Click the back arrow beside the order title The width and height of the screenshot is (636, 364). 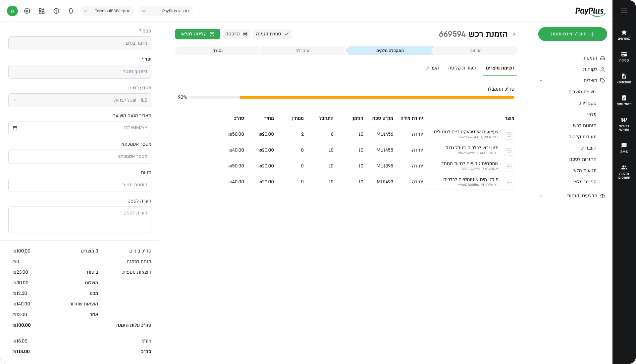514,34
